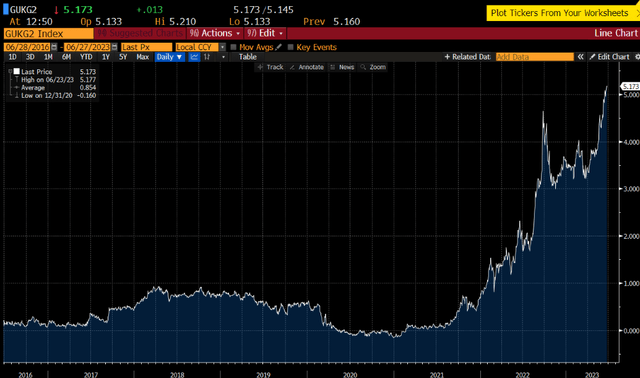Click the GUKG2 ticker header
Screen dimensions: 640x378
[23, 9]
